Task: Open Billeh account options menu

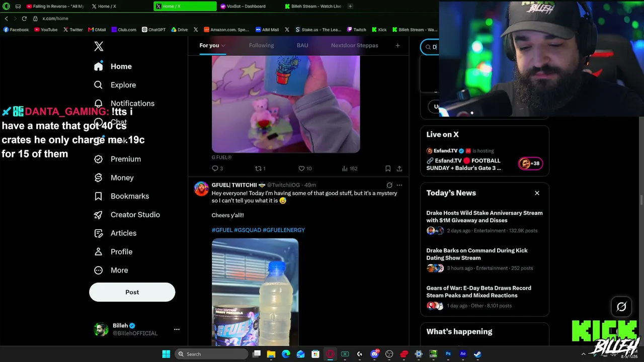Action: [x=177, y=329]
